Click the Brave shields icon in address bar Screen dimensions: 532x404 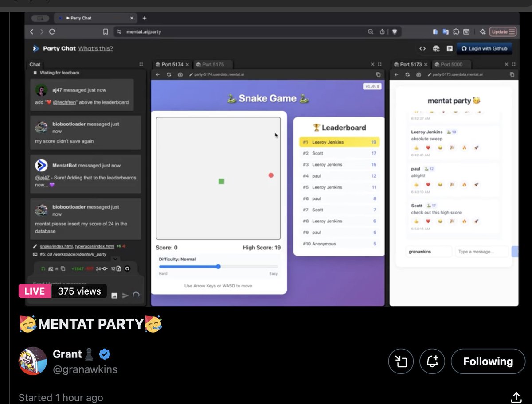394,32
